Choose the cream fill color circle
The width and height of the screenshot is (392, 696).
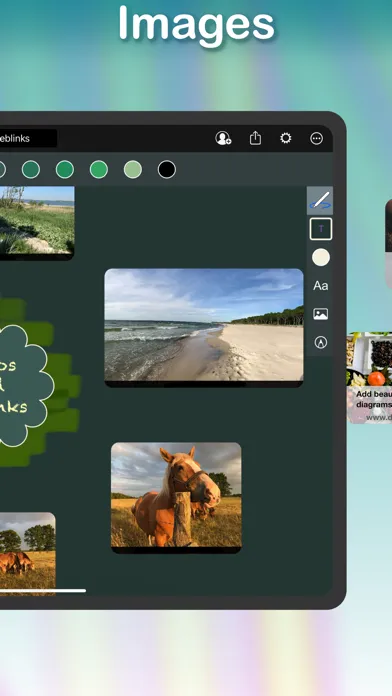coord(321,257)
